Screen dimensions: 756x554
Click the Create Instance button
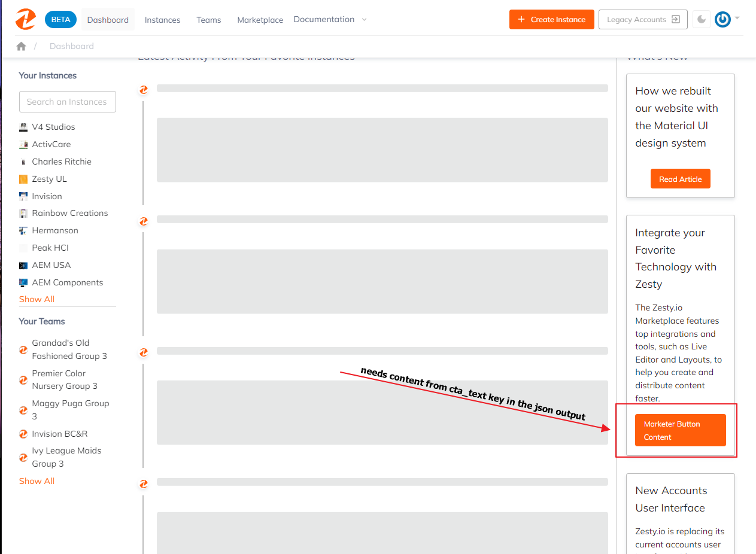click(x=551, y=19)
